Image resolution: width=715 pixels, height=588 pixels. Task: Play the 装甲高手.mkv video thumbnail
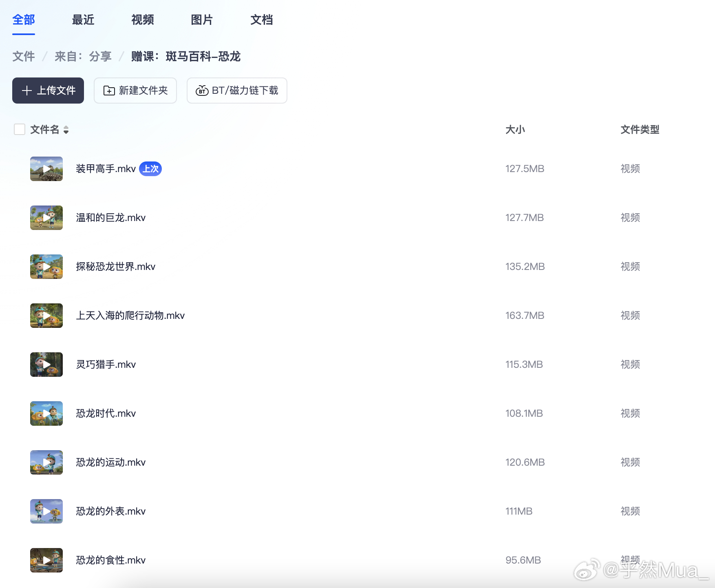pos(46,168)
